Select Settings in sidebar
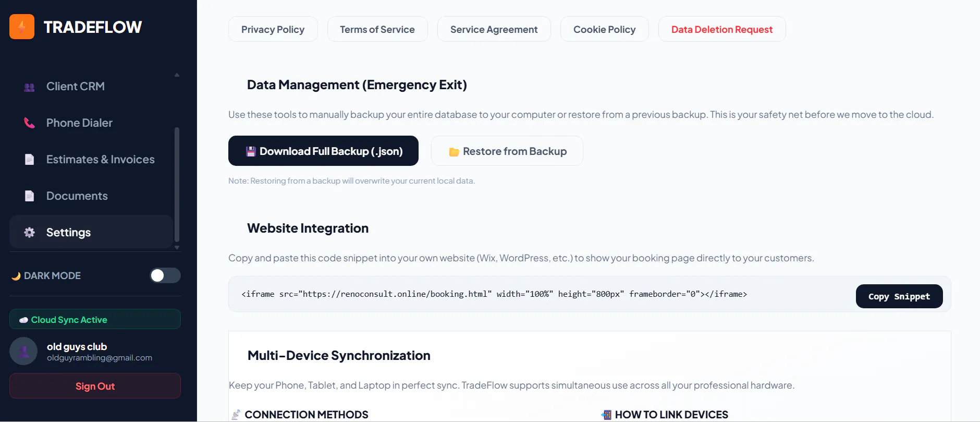The image size is (980, 422). coord(91,232)
